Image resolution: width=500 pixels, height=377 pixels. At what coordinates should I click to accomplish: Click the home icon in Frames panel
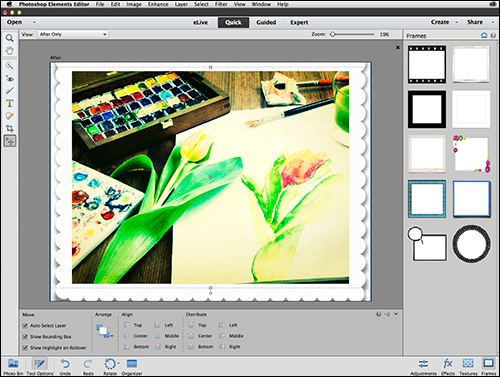484,35
